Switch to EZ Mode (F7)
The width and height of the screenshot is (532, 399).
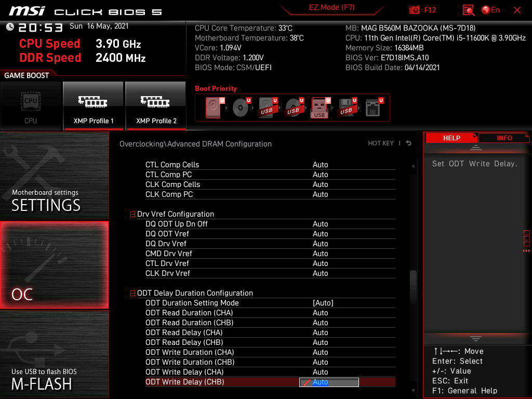click(331, 7)
